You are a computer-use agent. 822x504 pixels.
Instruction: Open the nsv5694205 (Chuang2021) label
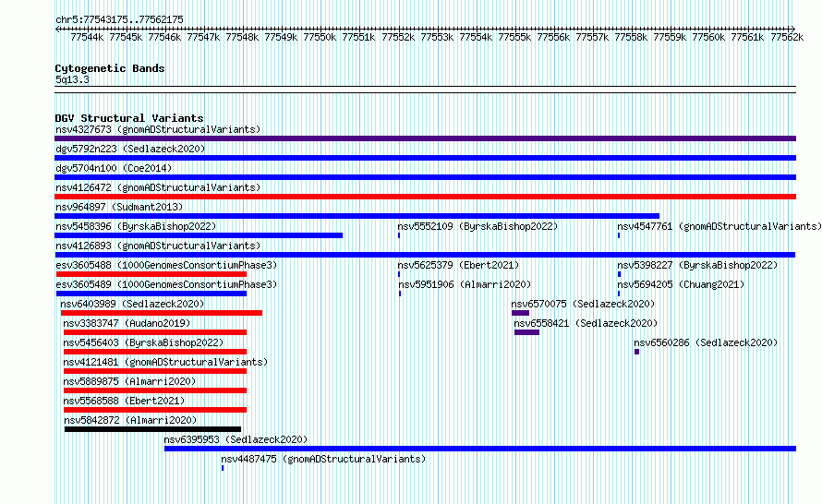pyautogui.click(x=681, y=284)
